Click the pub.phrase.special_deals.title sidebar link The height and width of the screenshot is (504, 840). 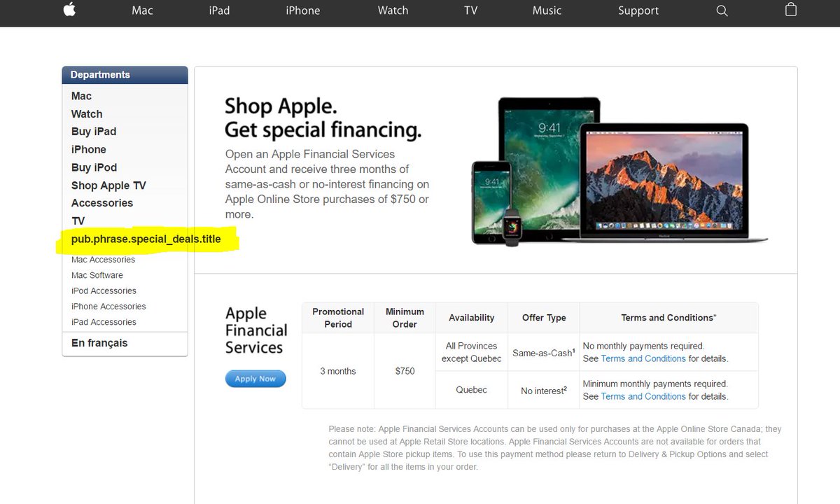pyautogui.click(x=146, y=239)
